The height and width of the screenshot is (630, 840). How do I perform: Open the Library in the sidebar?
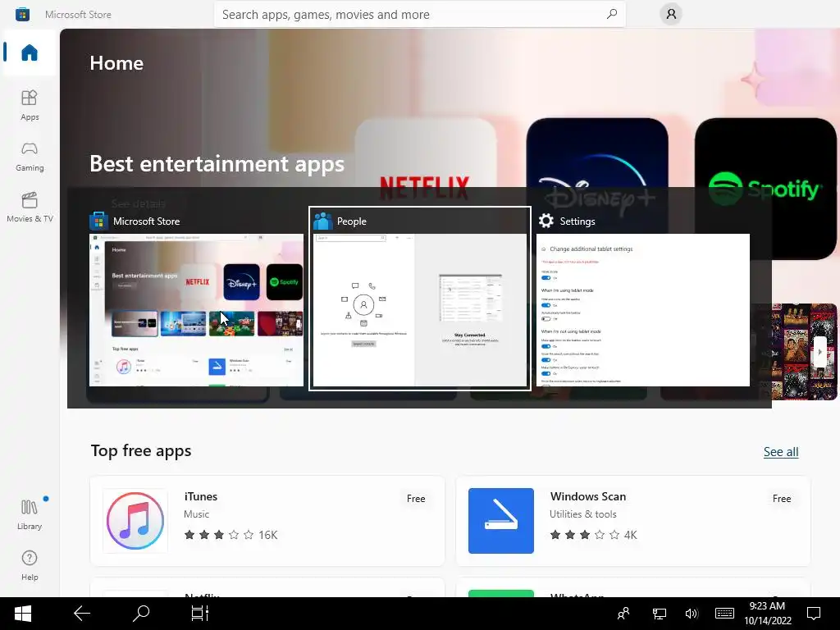click(x=30, y=514)
